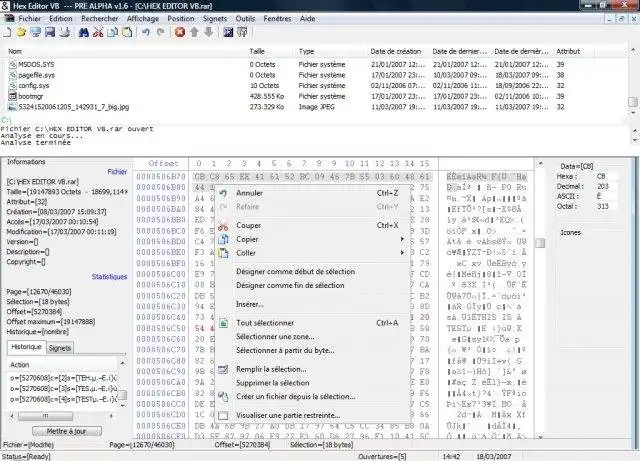Open the Aide menu
Image resolution: width=640 pixels, height=461 pixels.
[x=307, y=18]
